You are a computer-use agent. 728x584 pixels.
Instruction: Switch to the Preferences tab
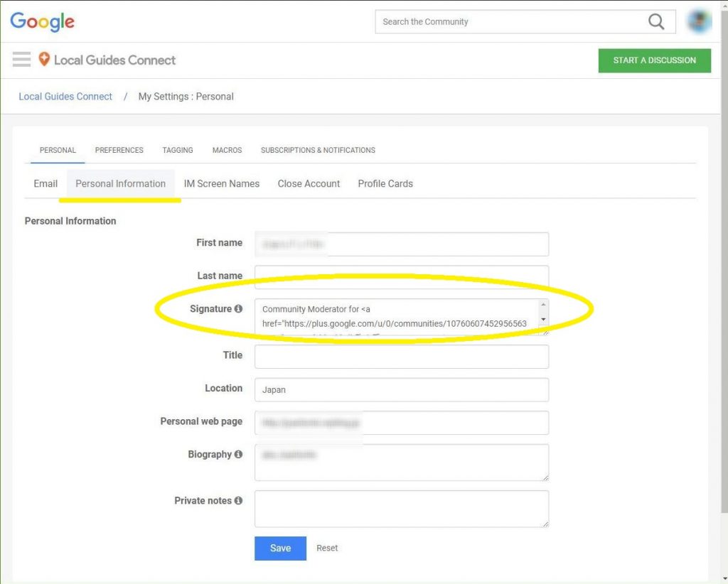click(x=119, y=151)
